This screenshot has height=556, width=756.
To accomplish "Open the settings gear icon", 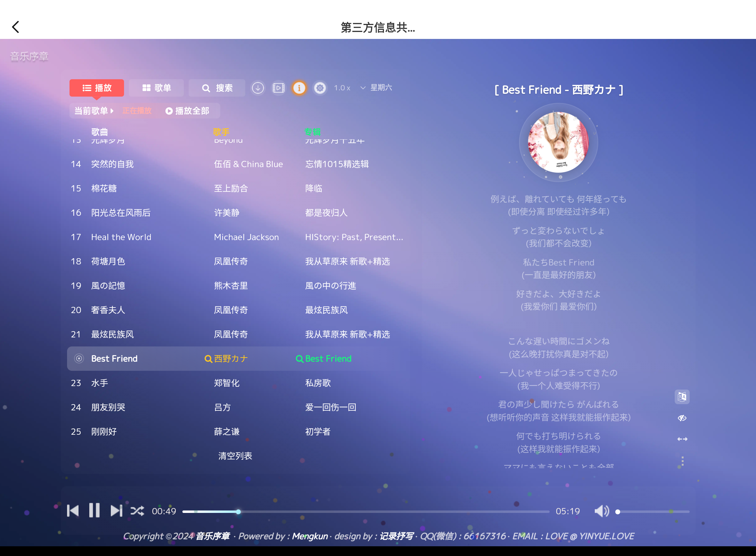I will click(x=320, y=88).
